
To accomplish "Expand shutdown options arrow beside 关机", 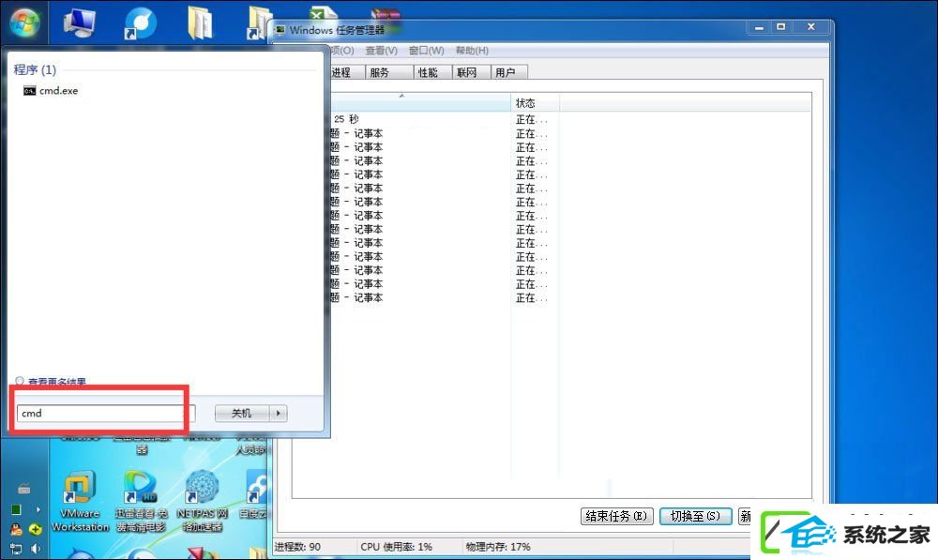I will [279, 414].
